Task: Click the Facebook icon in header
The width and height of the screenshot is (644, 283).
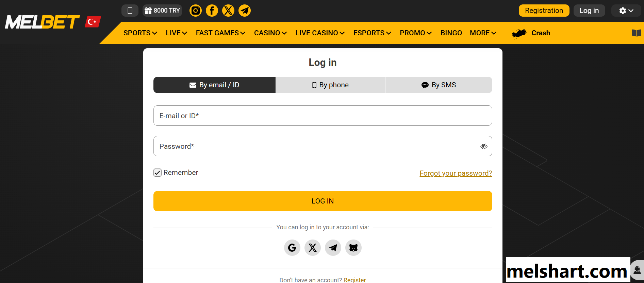Action: (212, 11)
